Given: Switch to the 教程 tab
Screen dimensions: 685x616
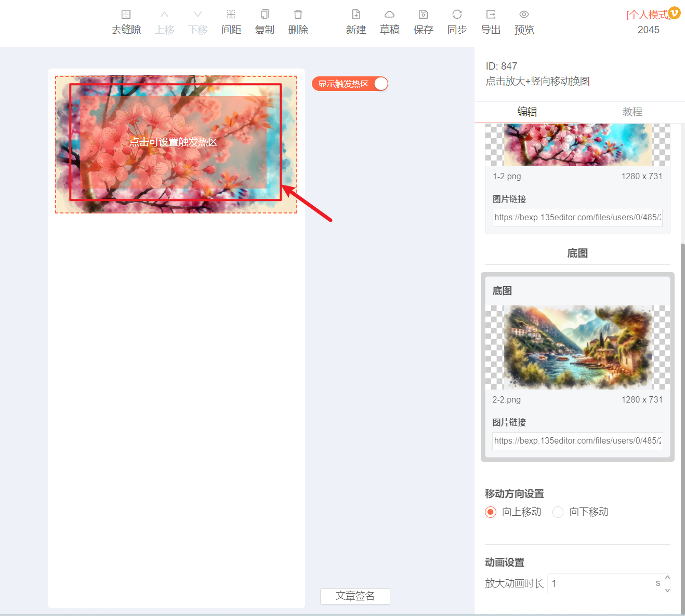Looking at the screenshot, I should [633, 112].
